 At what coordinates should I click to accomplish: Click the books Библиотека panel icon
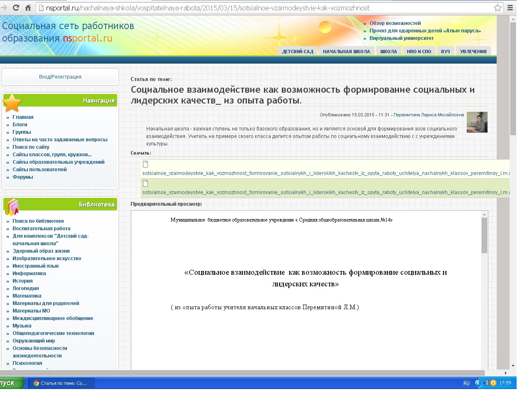point(12,207)
